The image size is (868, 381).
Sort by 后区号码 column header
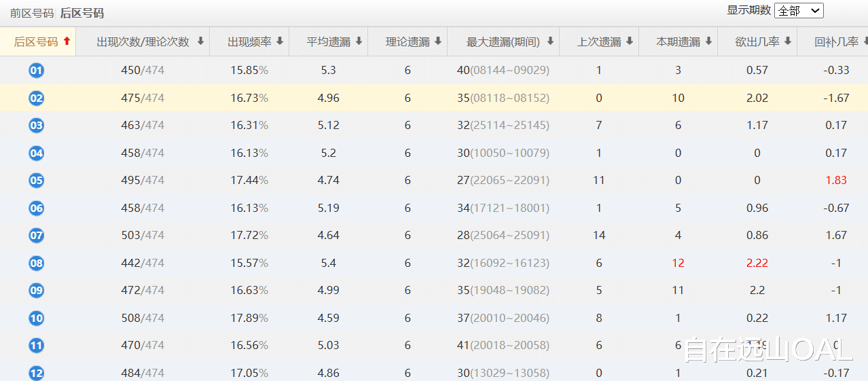38,41
